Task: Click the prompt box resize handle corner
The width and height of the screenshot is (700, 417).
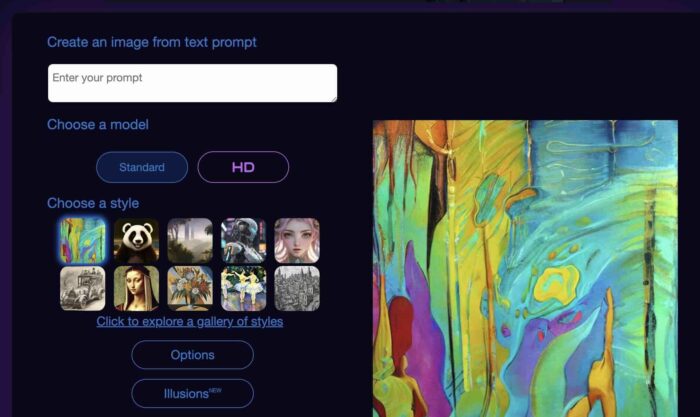Action: tap(334, 99)
